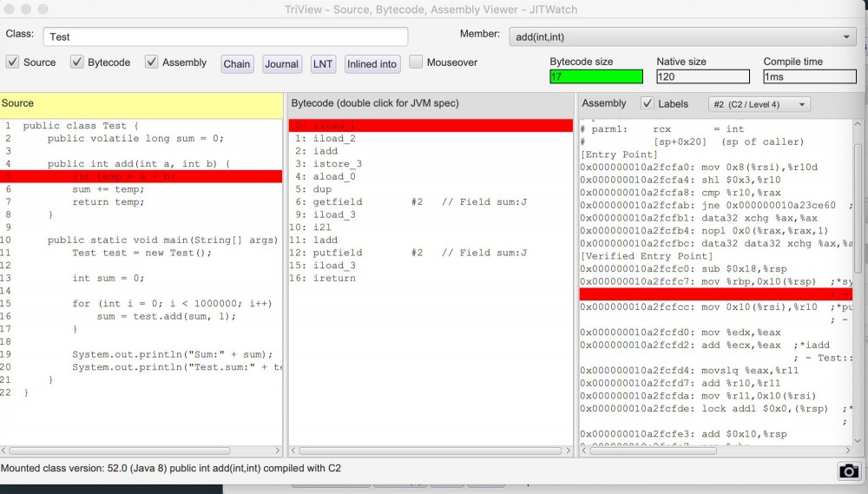Click the LNT button
This screenshot has width=868, height=494.
(x=323, y=63)
